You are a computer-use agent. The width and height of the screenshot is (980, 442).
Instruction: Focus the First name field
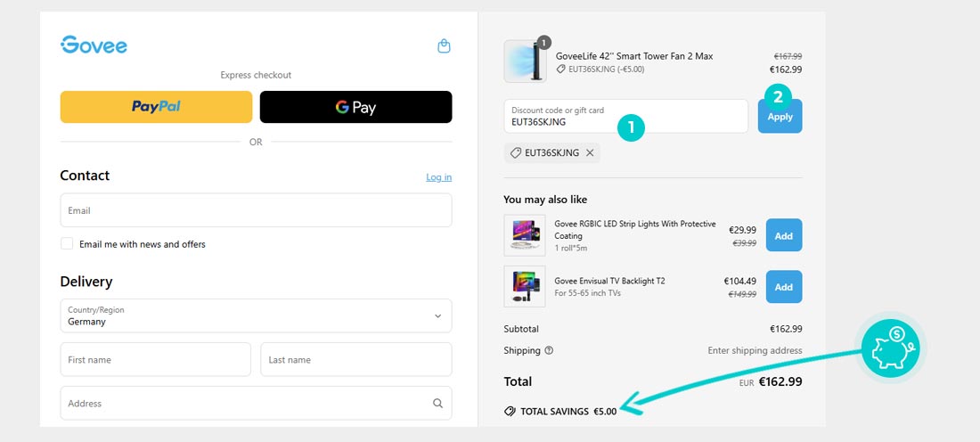coord(156,359)
